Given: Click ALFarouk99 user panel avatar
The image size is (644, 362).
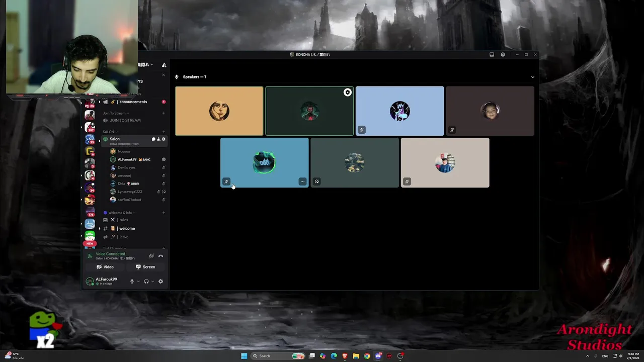Looking at the screenshot, I should [90, 281].
